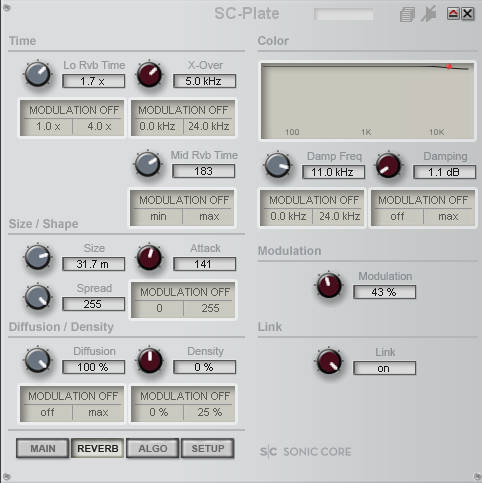Viewport: 482px width, 483px height.
Task: Click the Mid Rvb Time knob
Action: tap(148, 164)
